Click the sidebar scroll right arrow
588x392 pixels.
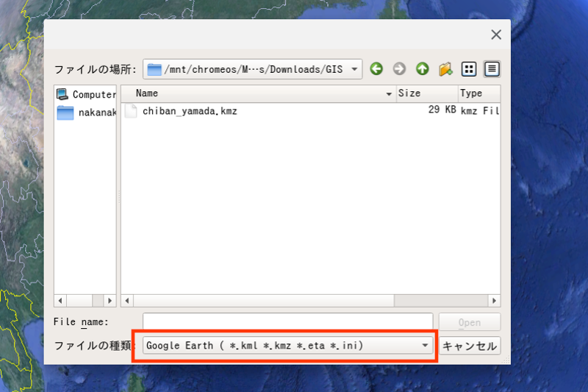pyautogui.click(x=110, y=301)
